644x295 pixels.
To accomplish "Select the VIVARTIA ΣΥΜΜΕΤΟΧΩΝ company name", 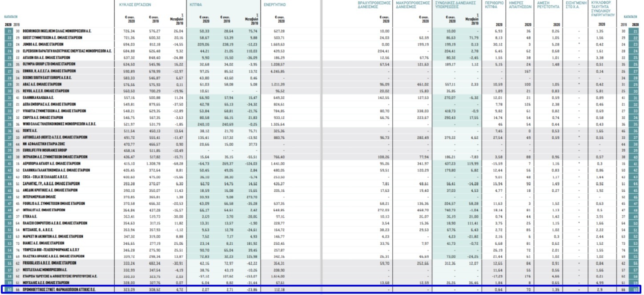I will click(54, 111).
